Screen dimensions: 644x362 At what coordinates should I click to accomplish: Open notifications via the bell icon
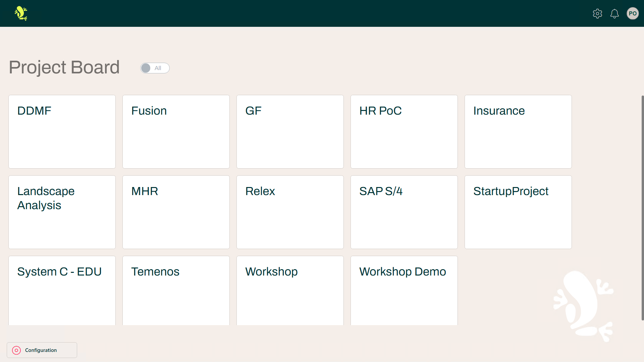pos(614,14)
